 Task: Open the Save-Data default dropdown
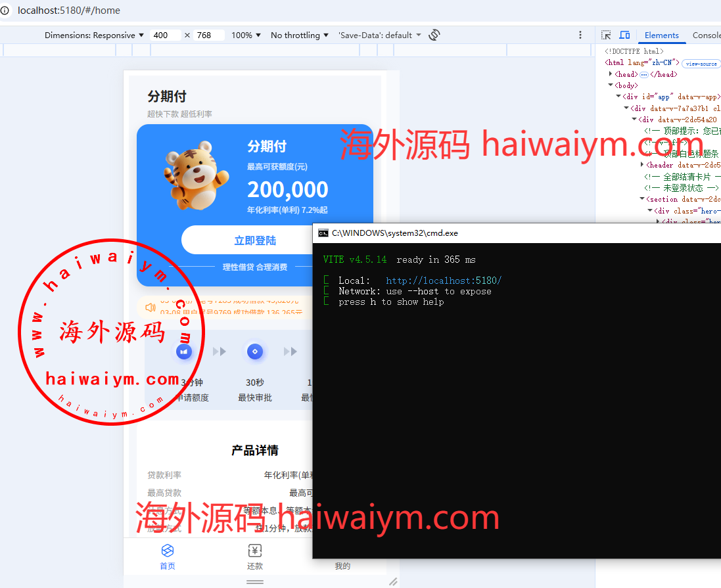[379, 35]
